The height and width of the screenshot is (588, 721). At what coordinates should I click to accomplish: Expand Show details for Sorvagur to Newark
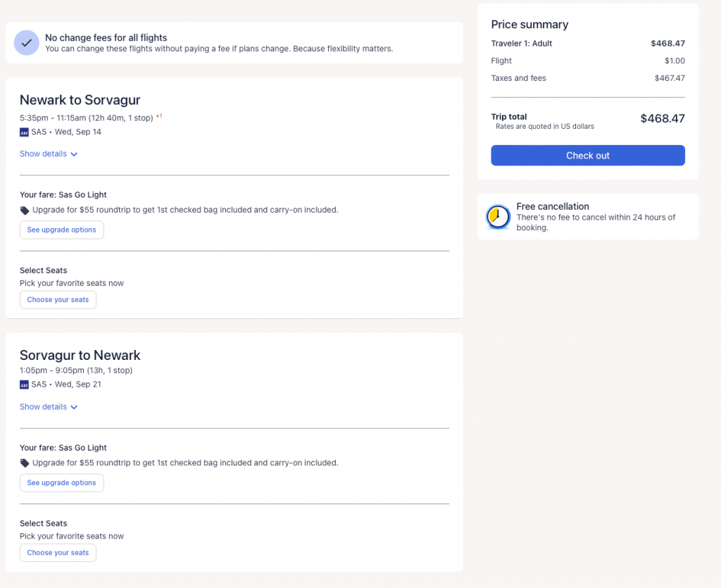[x=49, y=407]
